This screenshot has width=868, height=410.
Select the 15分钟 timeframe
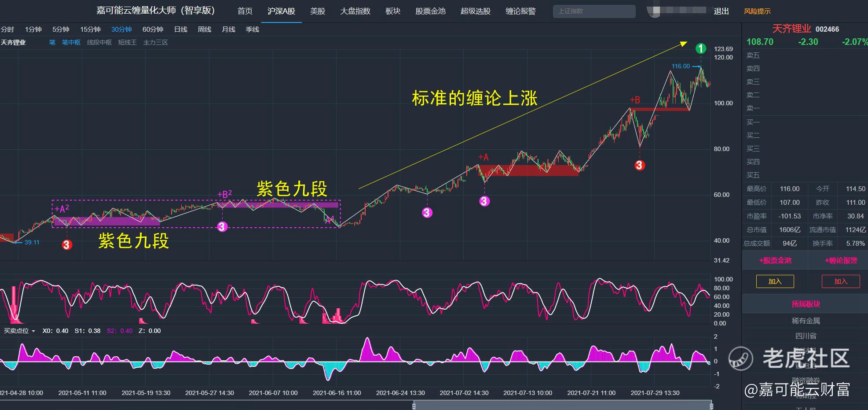tap(90, 30)
